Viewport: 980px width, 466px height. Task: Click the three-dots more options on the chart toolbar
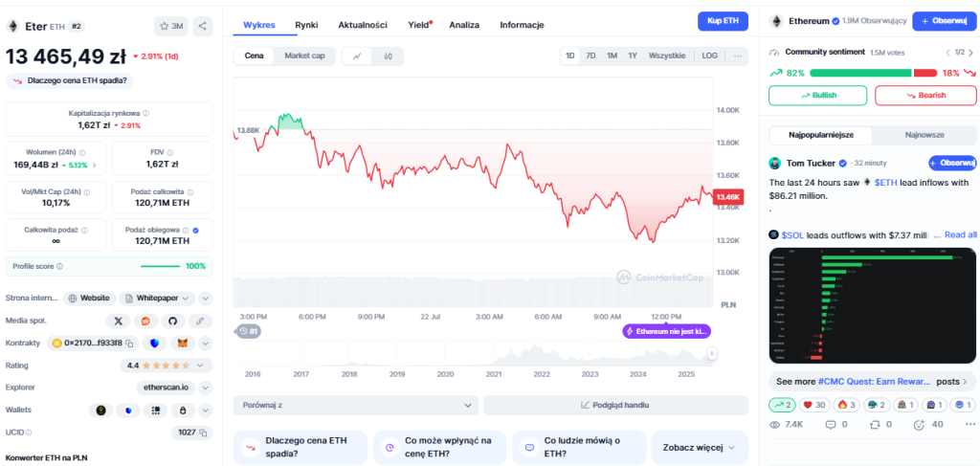pyautogui.click(x=738, y=55)
